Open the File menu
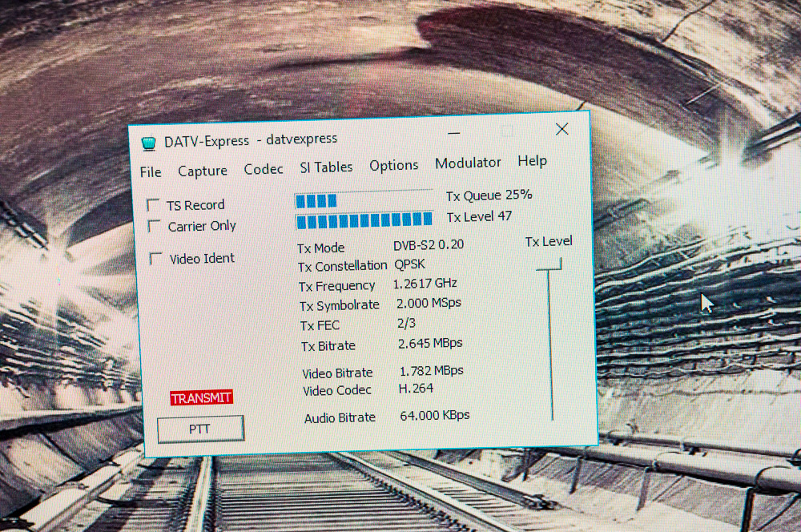 [151, 172]
